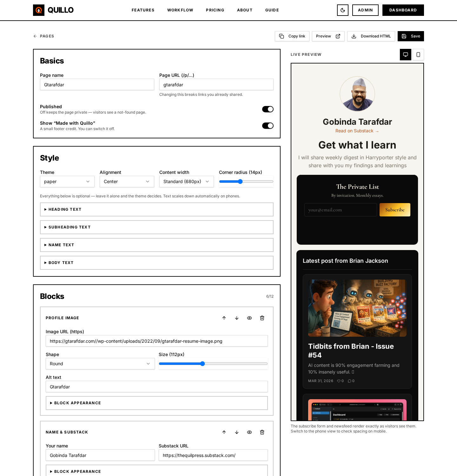Image resolution: width=457 pixels, height=476 pixels.
Task: Open the Workflow nav item
Action: click(180, 10)
